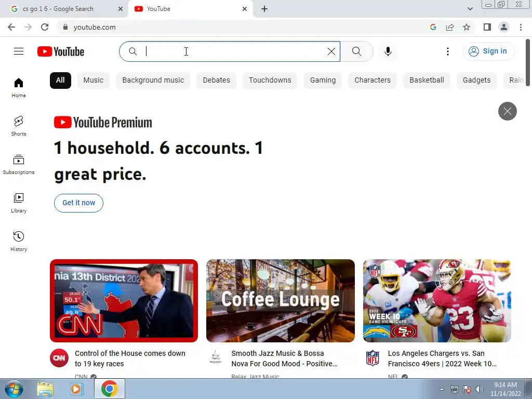Open Chrome three-dot menu
This screenshot has width=532, height=399.
click(521, 27)
